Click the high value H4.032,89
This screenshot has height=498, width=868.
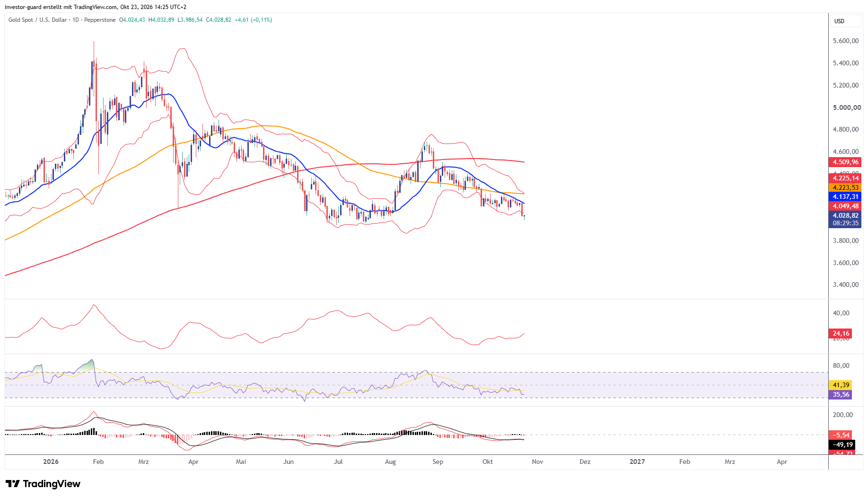[161, 20]
